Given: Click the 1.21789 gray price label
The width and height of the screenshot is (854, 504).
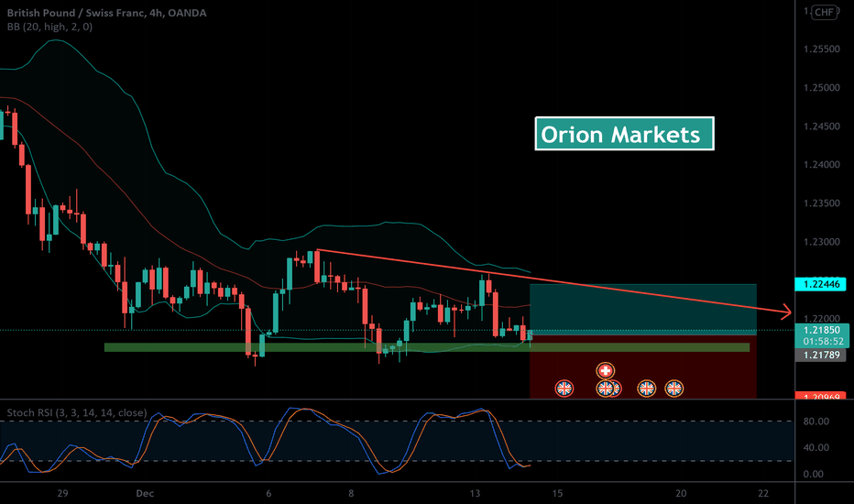Looking at the screenshot, I should [x=821, y=356].
